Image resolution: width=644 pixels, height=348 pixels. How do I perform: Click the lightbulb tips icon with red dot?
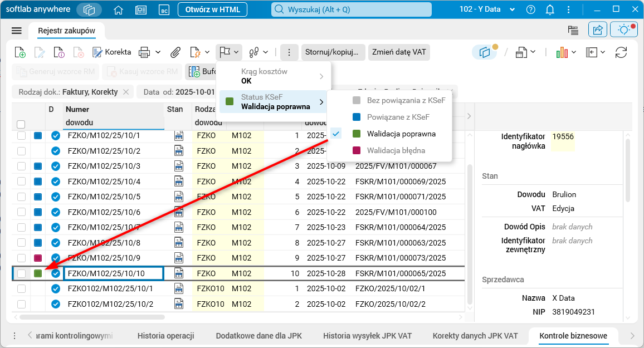[x=624, y=30]
